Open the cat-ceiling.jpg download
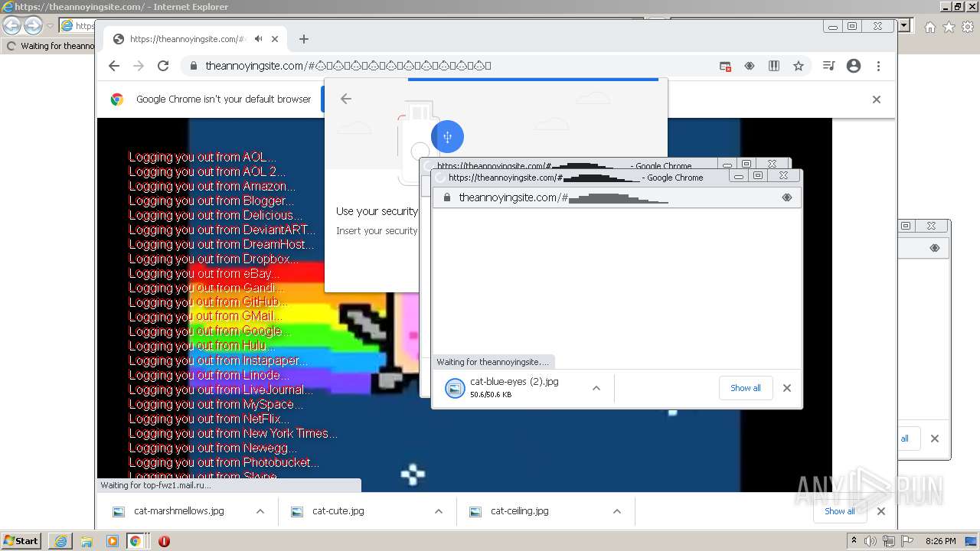Image resolution: width=980 pixels, height=551 pixels. (520, 511)
